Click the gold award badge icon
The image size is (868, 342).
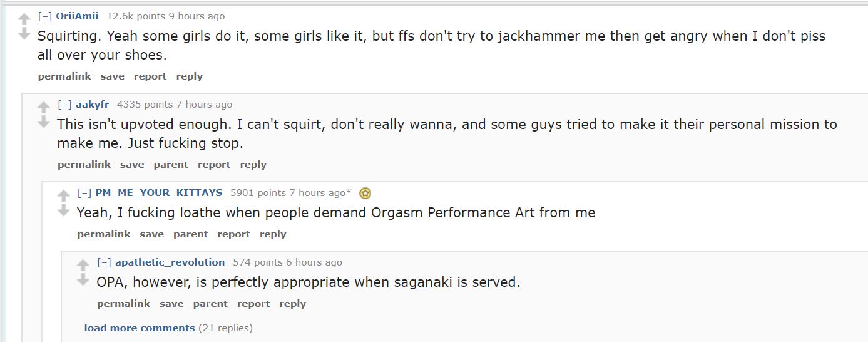pos(365,193)
